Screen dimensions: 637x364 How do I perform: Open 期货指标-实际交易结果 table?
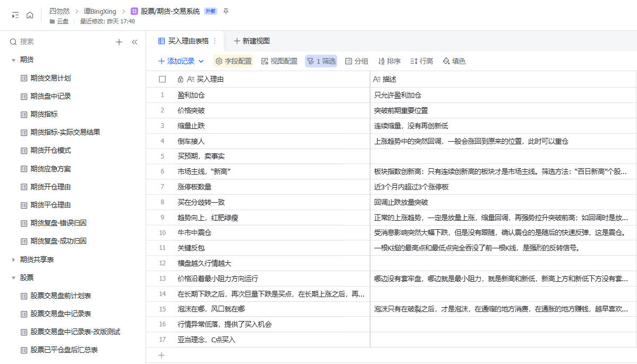tap(65, 132)
